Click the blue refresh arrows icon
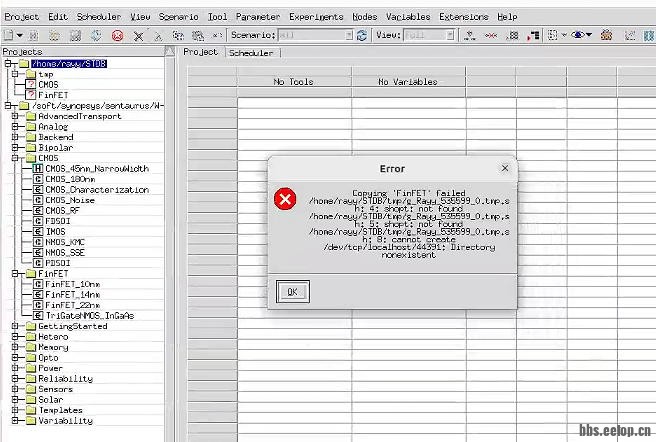 [96, 35]
